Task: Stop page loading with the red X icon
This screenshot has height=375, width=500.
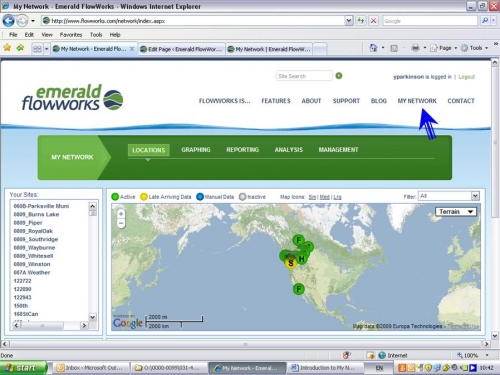Action: point(373,21)
